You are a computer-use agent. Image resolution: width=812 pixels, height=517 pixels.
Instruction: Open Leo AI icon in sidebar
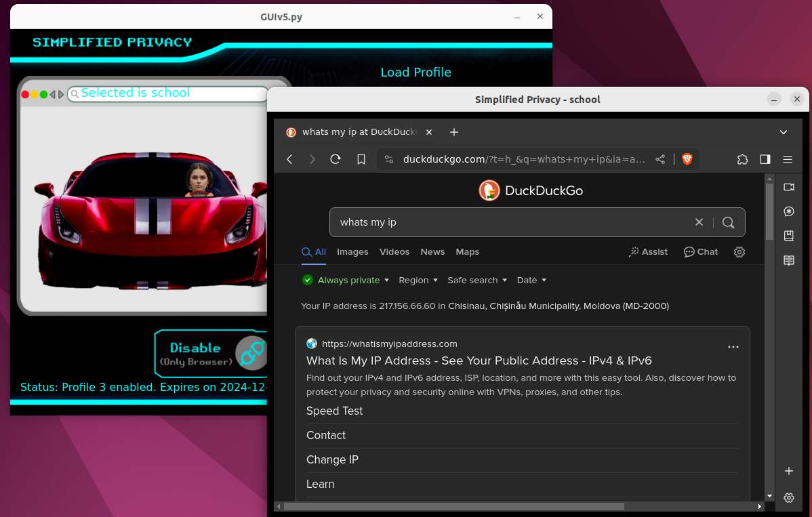[789, 211]
